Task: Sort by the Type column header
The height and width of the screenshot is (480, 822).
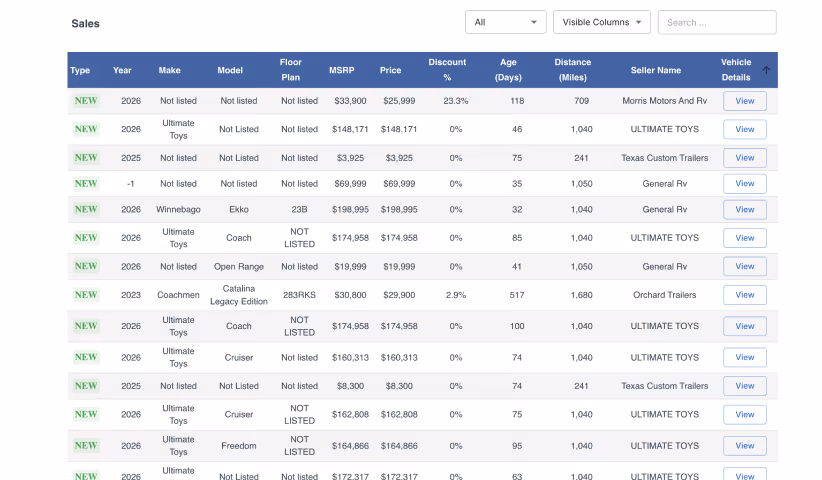Action: 80,70
